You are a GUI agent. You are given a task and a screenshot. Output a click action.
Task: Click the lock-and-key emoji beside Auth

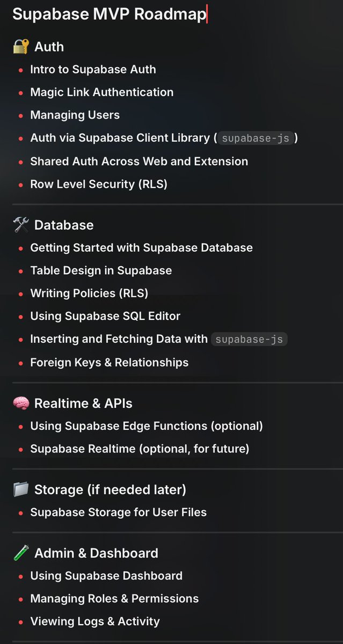[x=20, y=47]
